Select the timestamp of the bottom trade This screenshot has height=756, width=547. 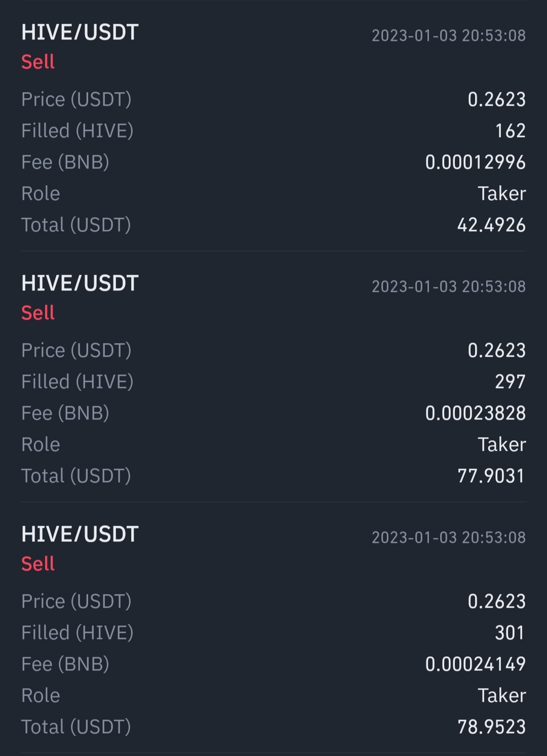click(x=448, y=537)
